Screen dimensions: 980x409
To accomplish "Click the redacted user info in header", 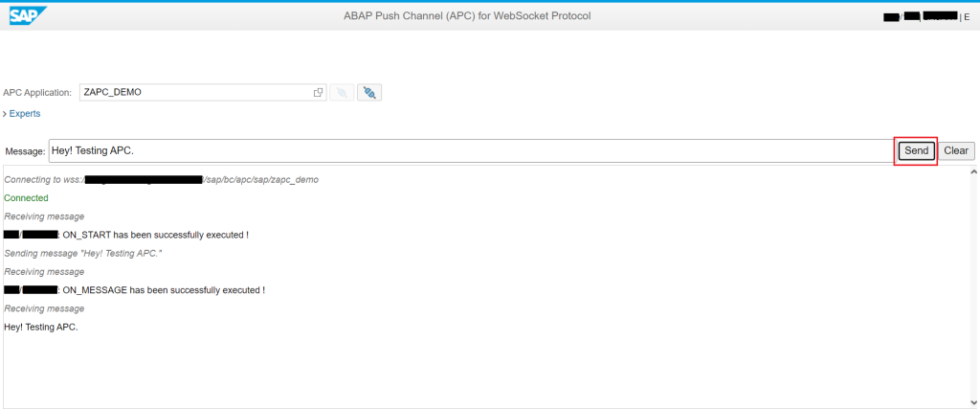I will tap(917, 16).
